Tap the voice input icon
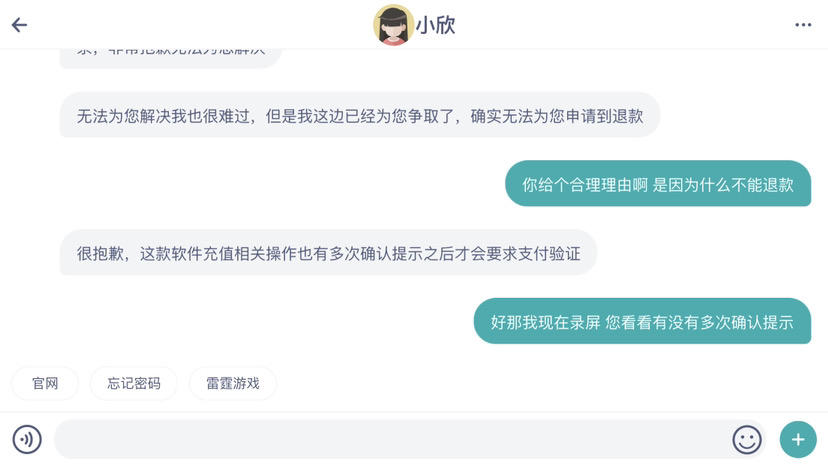This screenshot has height=466, width=828. click(x=27, y=439)
